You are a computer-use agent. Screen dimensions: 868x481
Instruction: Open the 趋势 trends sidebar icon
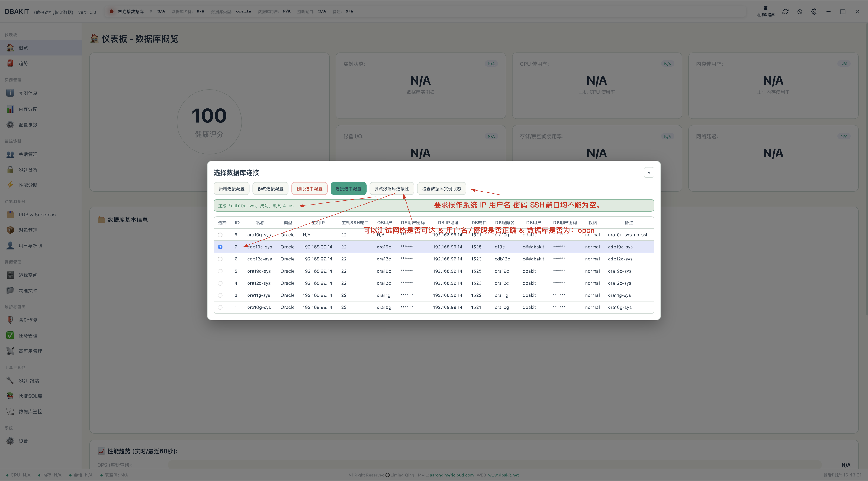click(x=11, y=63)
